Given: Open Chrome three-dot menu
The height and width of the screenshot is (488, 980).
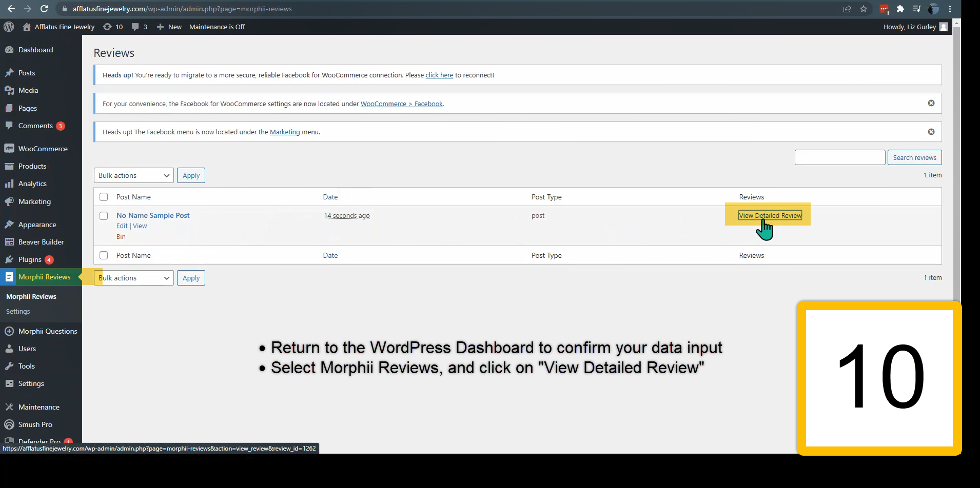Looking at the screenshot, I should [950, 9].
